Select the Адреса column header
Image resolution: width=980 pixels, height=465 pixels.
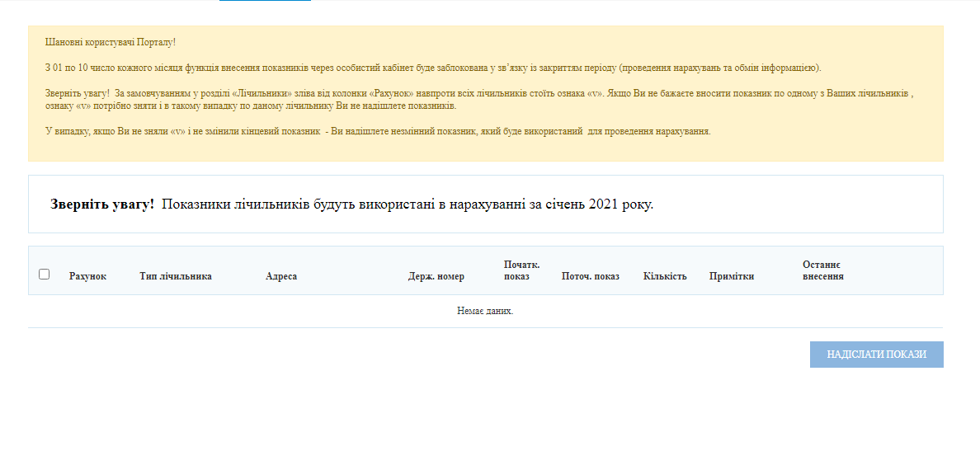click(x=281, y=276)
